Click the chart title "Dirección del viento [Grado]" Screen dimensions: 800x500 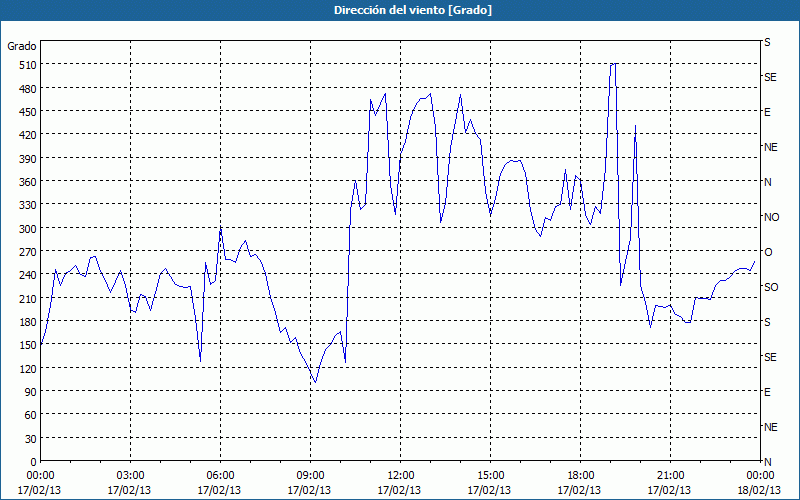pyautogui.click(x=413, y=10)
